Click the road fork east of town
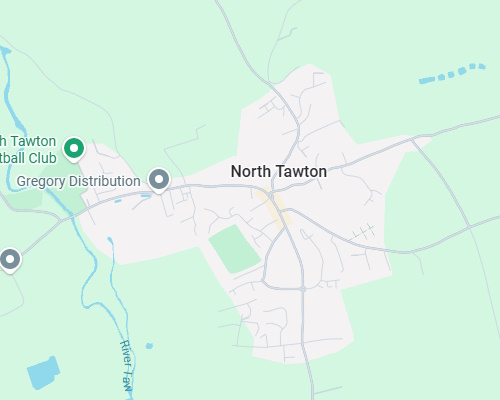This screenshot has height=400, width=500. click(413, 139)
